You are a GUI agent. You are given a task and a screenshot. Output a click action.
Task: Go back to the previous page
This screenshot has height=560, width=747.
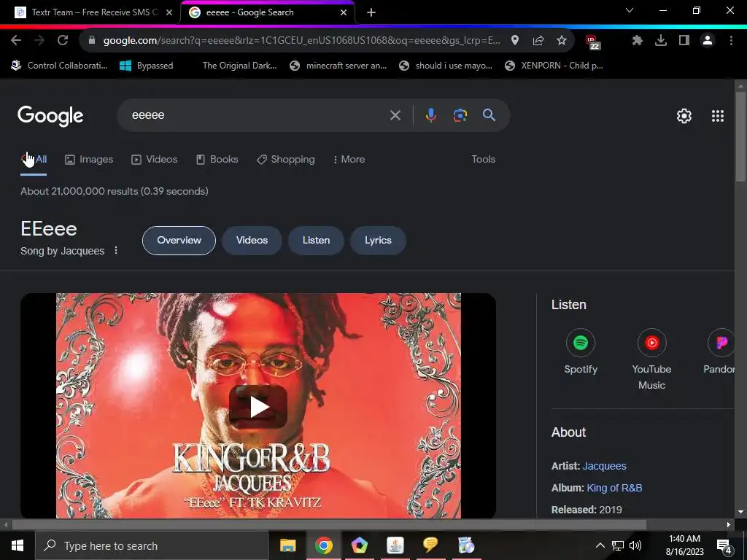16,41
